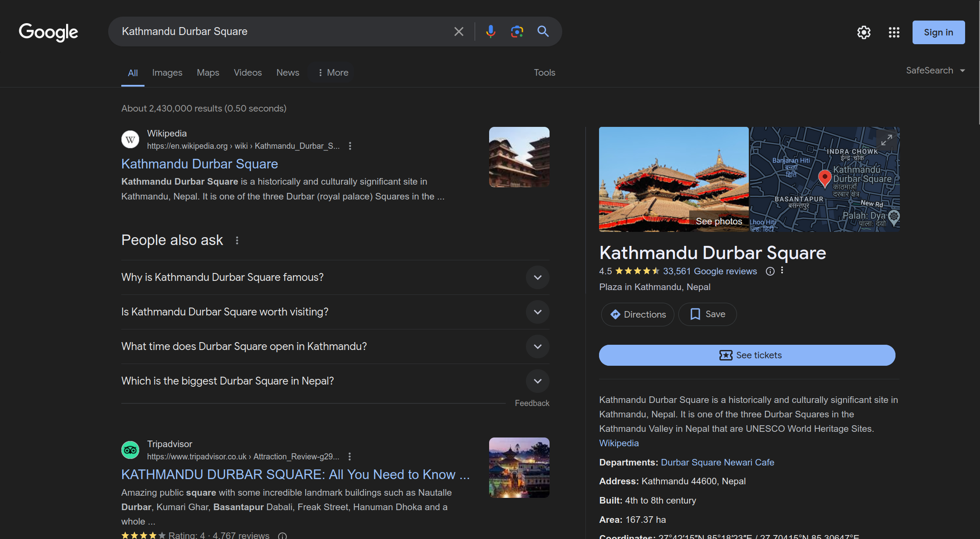Expand "Which is the biggest Durbar Square" question

coord(335,381)
